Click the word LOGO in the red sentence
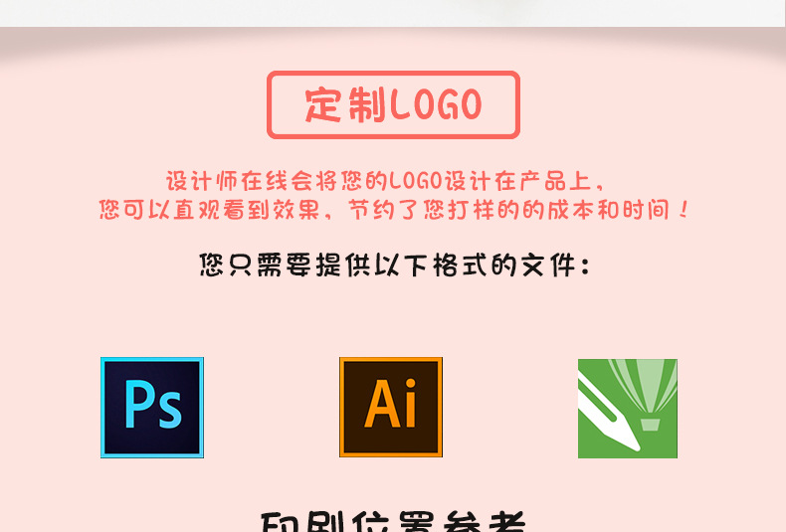Image resolution: width=786 pixels, height=532 pixels. point(416,181)
